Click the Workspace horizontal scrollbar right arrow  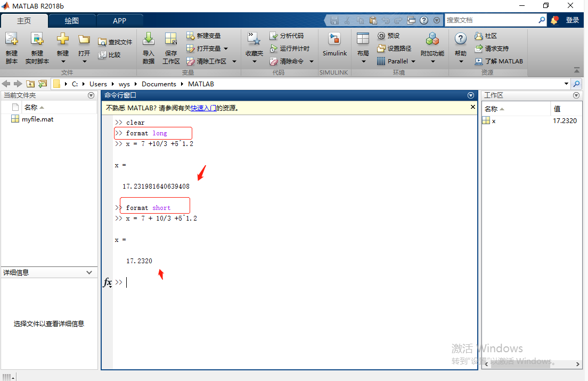coord(577,364)
